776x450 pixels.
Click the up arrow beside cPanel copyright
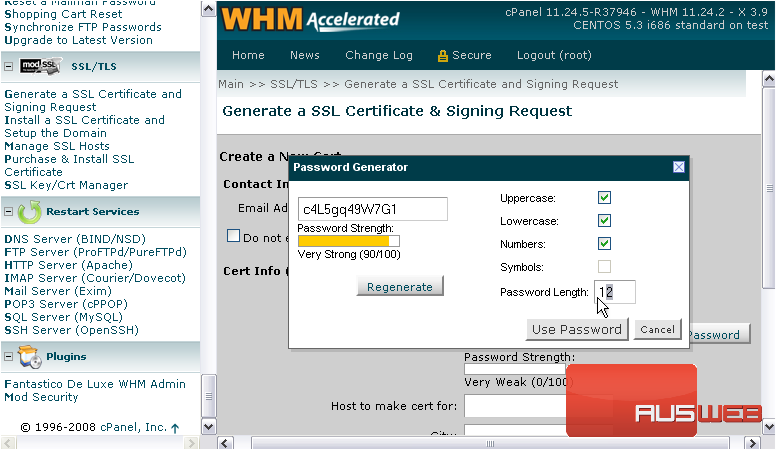point(175,428)
